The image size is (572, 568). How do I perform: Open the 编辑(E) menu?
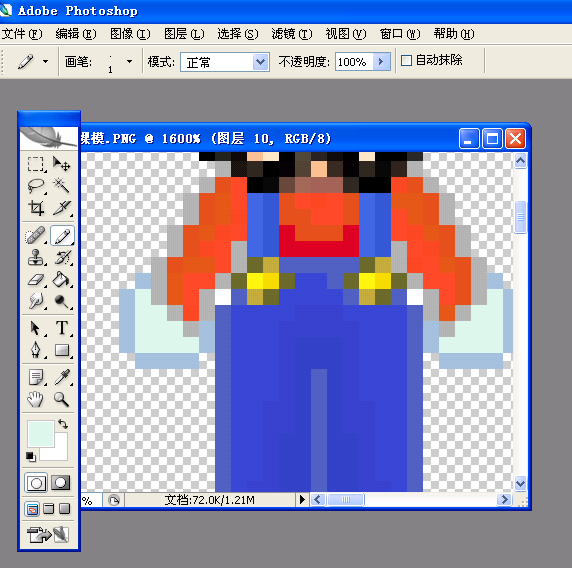tap(76, 34)
